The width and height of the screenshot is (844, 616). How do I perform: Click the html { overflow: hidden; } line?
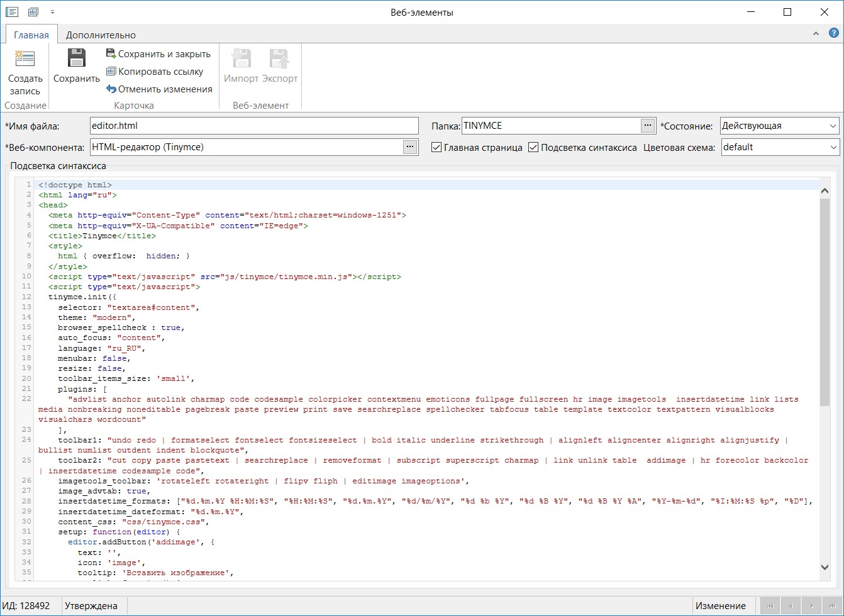pyautogui.click(x=124, y=256)
